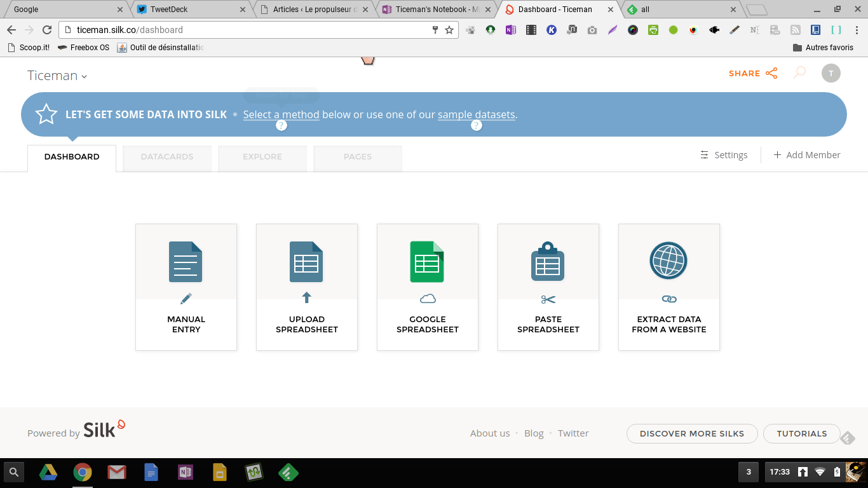Screen dimensions: 868x488
Task: Open the Scoop.it! bookmark
Action: 29,48
